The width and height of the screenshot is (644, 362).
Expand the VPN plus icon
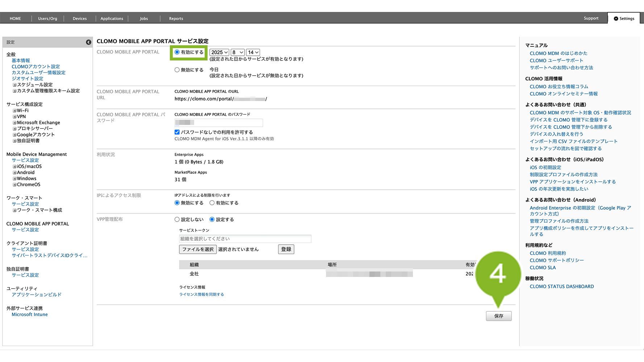pyautogui.click(x=14, y=117)
